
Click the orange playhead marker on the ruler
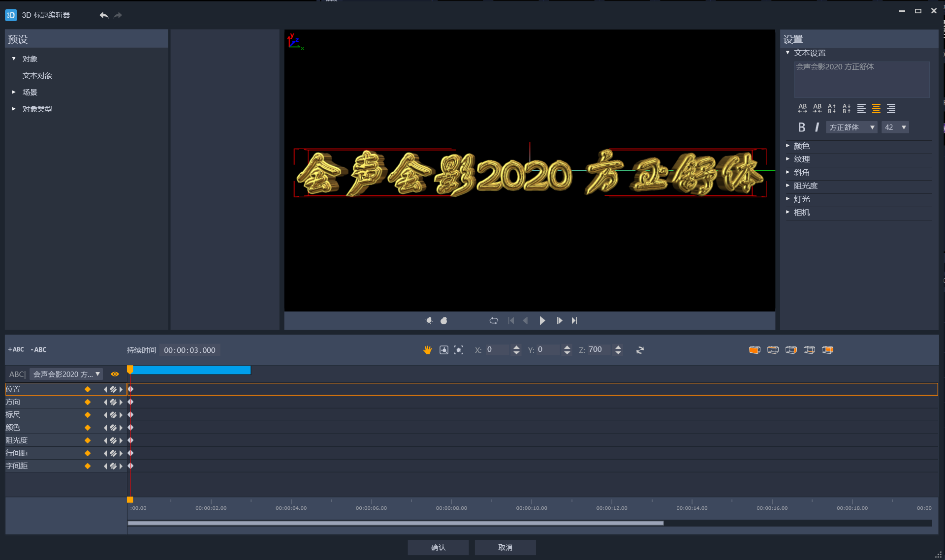[x=130, y=499]
